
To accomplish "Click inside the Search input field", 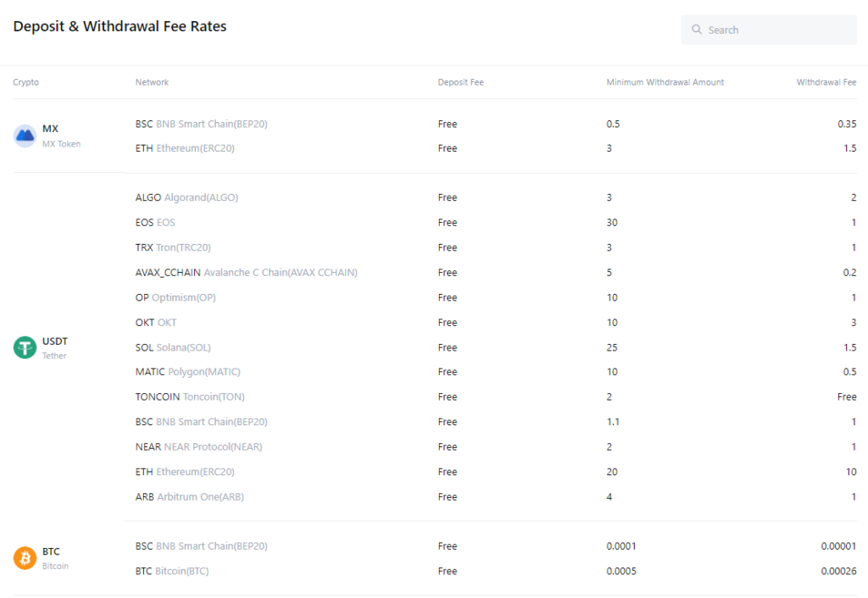I will click(x=769, y=30).
